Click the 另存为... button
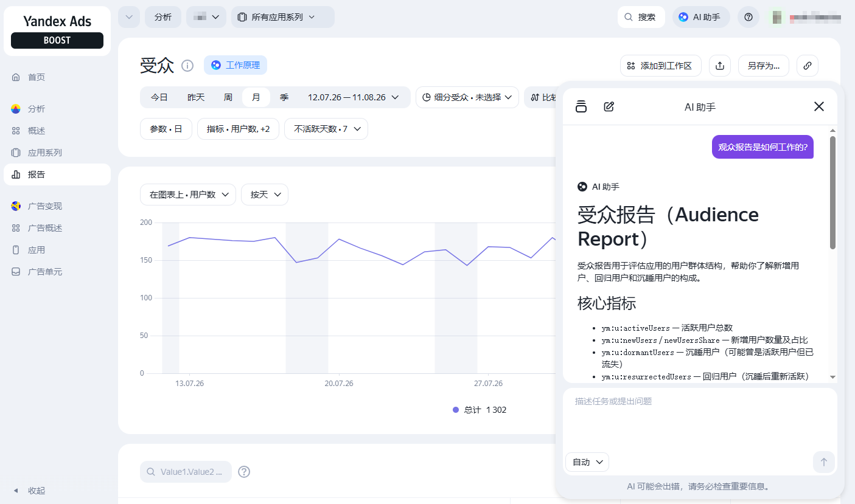The height and width of the screenshot is (504, 855). pyautogui.click(x=764, y=66)
